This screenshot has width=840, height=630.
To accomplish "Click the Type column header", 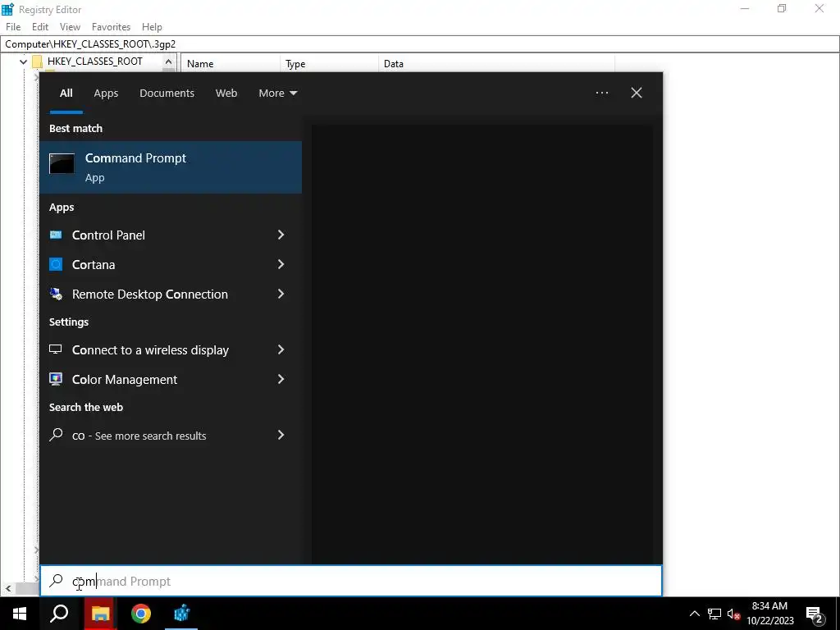I will (x=330, y=64).
